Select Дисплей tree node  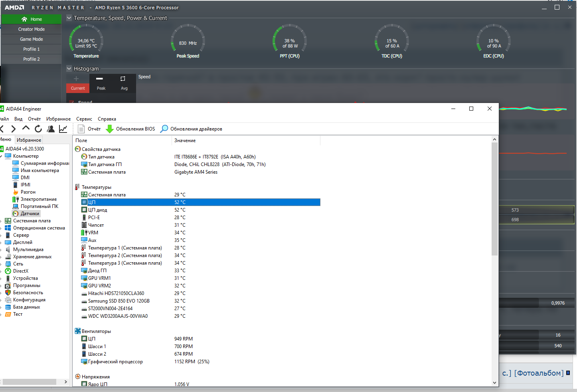(23, 242)
